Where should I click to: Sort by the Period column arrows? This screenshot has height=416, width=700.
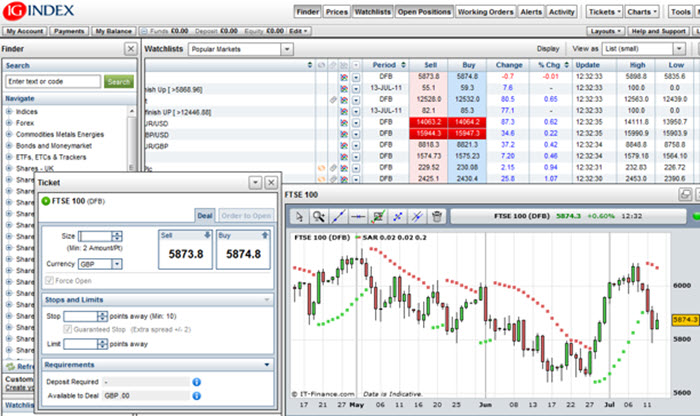point(403,65)
